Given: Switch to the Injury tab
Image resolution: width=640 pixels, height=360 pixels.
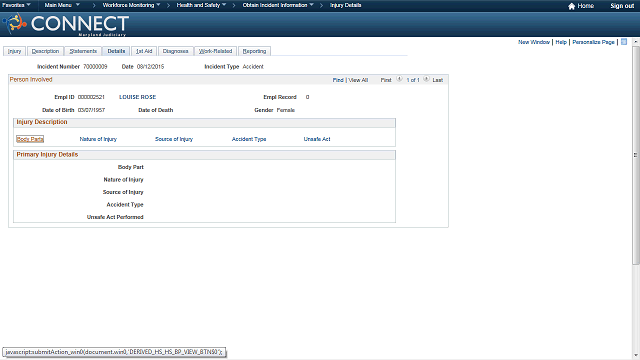Looking at the screenshot, I should [x=14, y=51].
